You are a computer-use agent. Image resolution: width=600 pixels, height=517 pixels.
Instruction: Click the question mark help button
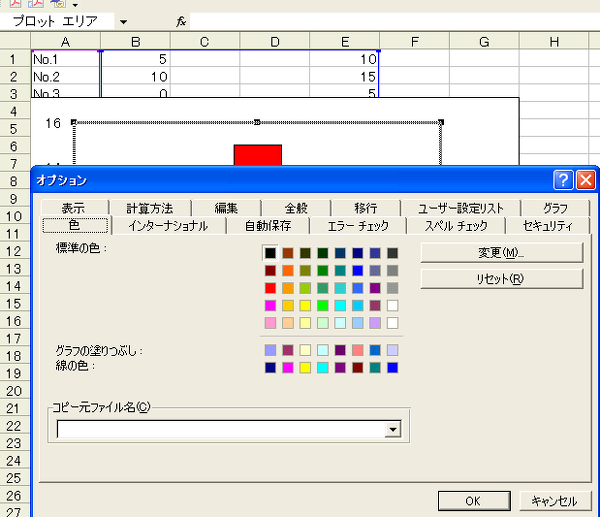point(563,180)
